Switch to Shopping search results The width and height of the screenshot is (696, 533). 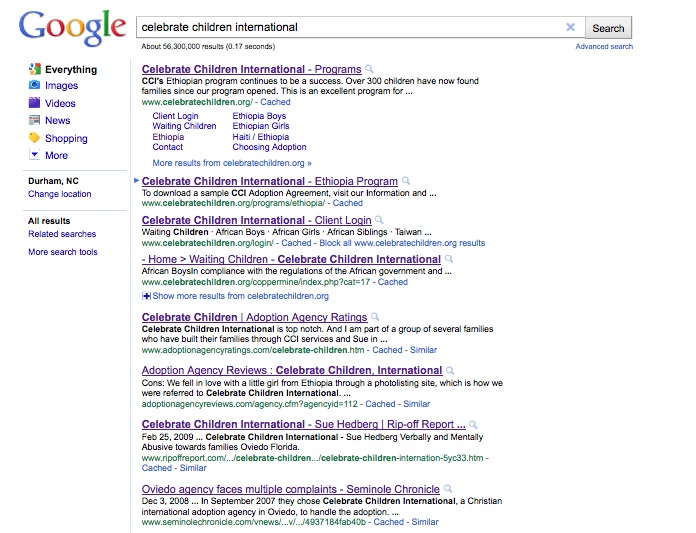pos(66,138)
